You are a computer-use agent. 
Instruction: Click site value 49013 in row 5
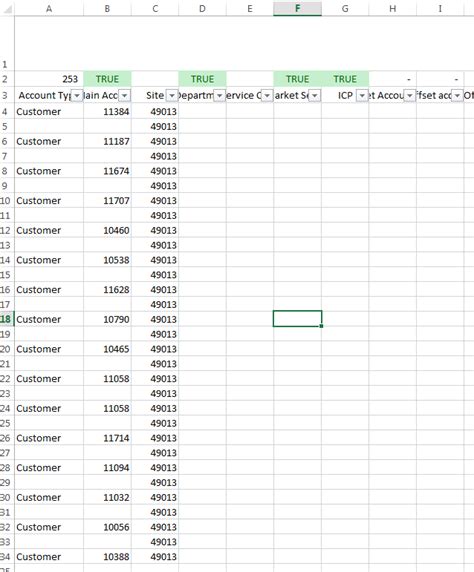click(x=163, y=127)
